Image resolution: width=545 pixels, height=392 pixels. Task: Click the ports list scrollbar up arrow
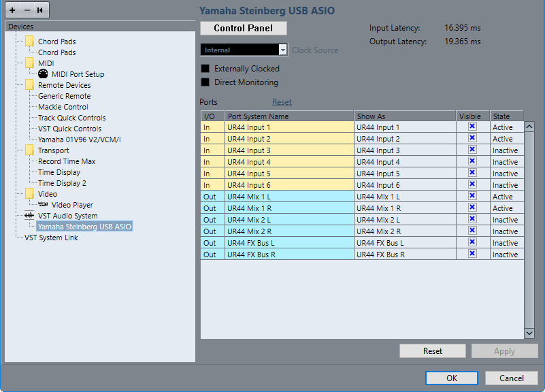click(529, 127)
